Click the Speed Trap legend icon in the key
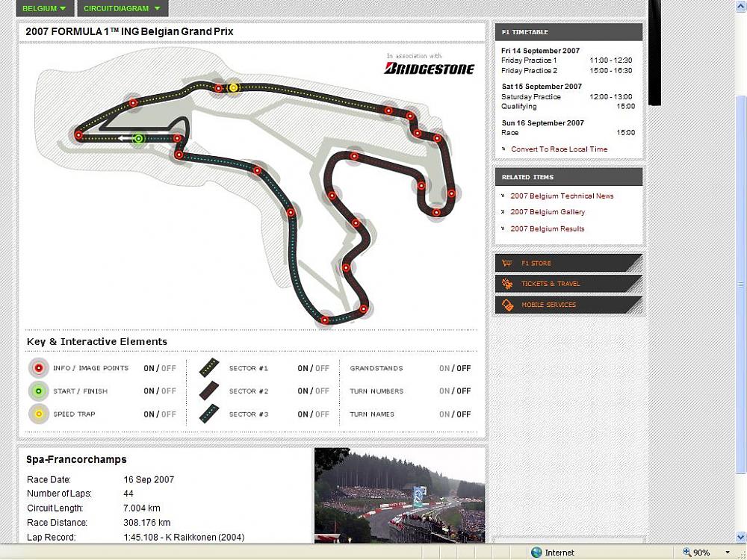 click(38, 414)
